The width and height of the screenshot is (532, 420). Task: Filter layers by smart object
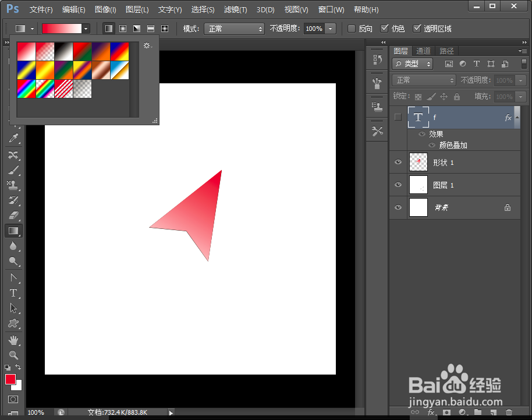pos(505,63)
